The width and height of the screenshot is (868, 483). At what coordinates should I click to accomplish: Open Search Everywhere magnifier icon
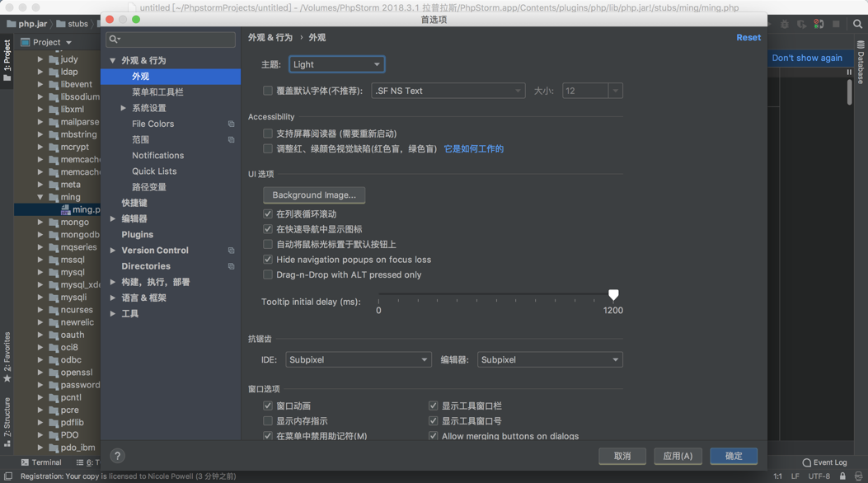857,25
